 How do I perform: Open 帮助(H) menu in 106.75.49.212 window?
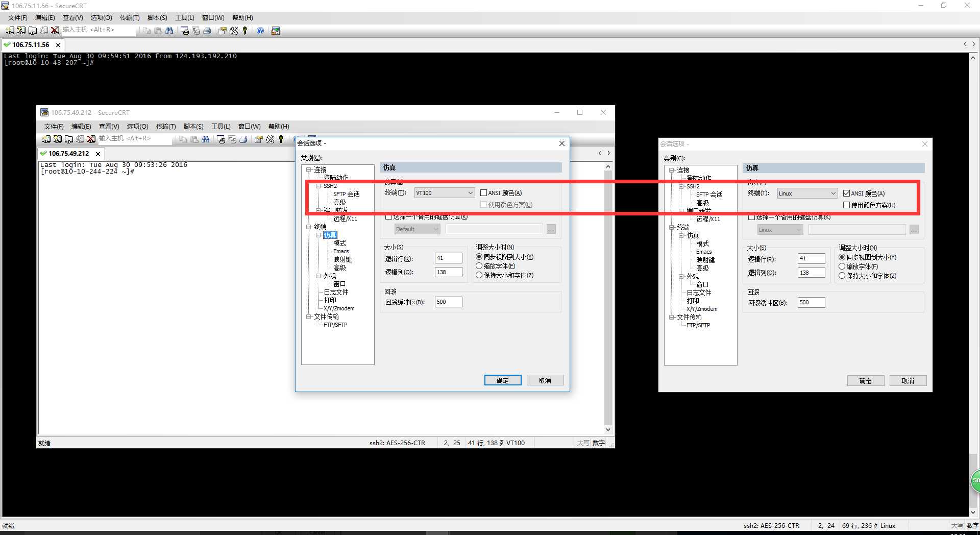(x=279, y=127)
